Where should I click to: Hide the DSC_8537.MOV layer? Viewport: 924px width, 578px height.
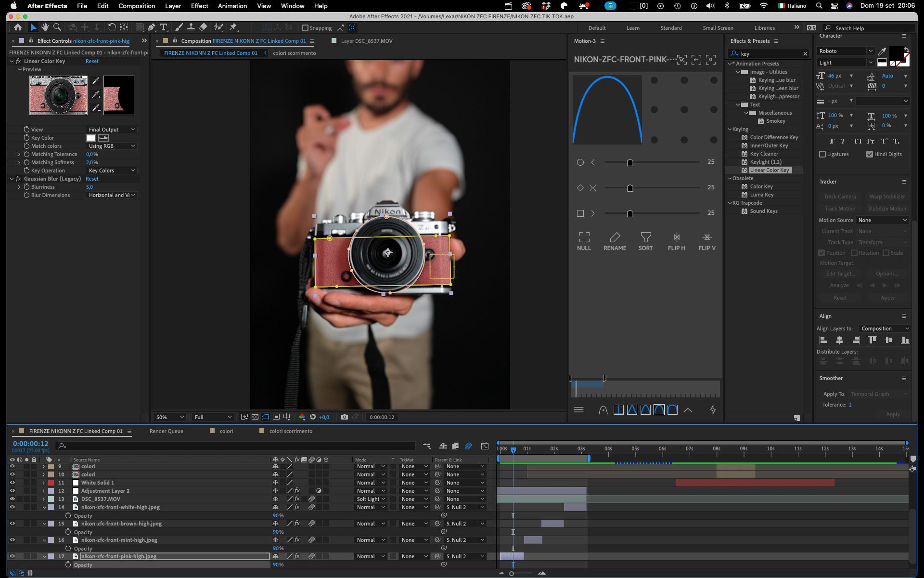pyautogui.click(x=12, y=499)
